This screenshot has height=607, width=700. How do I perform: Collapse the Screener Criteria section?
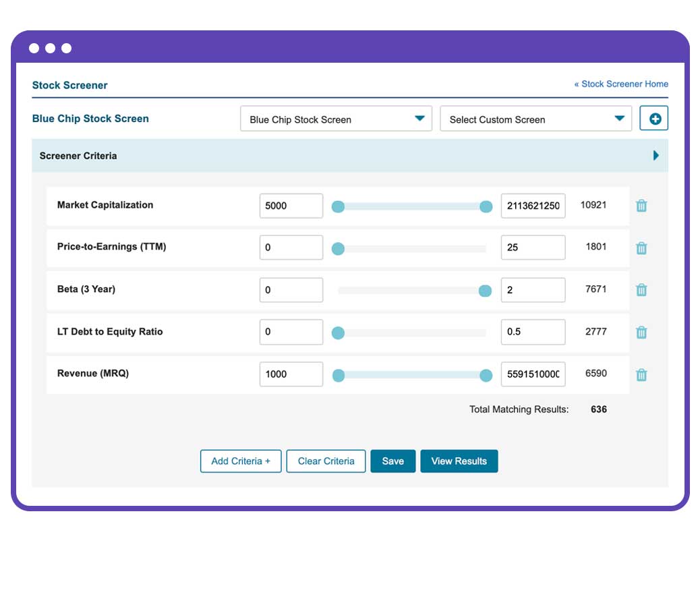pos(655,156)
